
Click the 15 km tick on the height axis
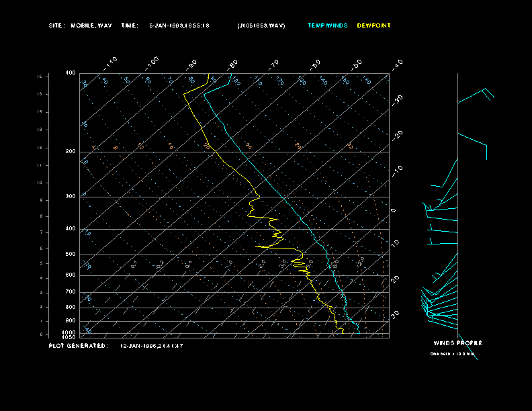(40, 94)
